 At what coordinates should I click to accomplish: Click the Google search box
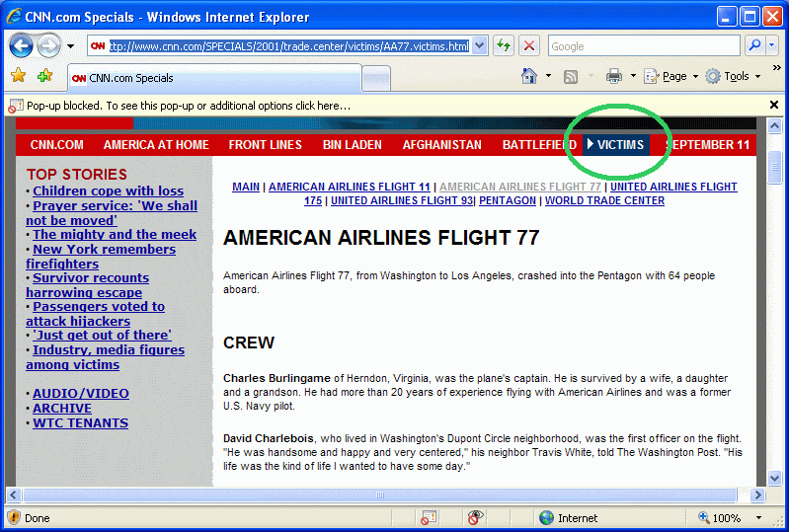tap(644, 46)
